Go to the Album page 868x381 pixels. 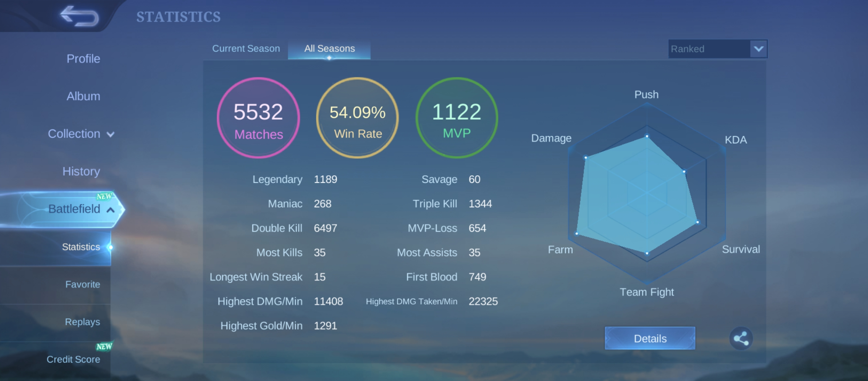83,96
